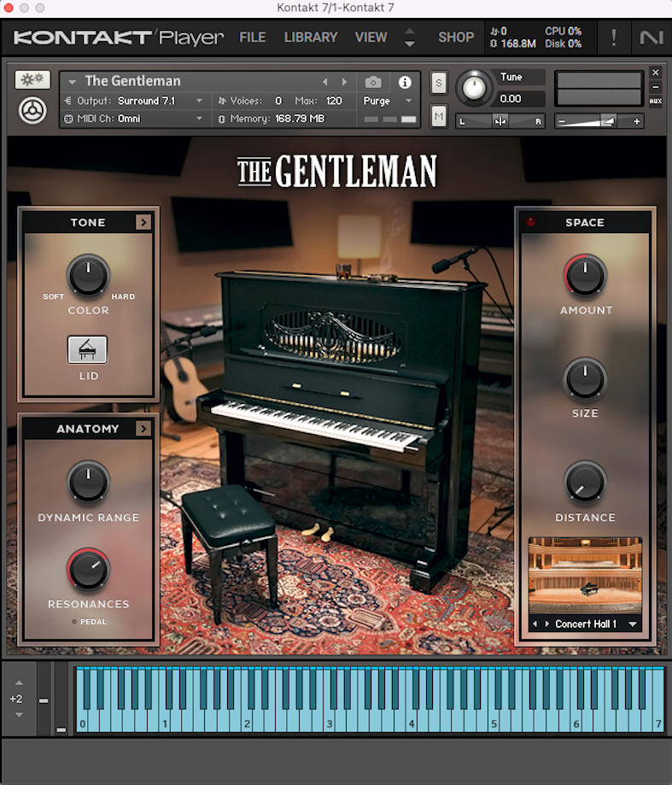Shift keyboard octave down arrow
Image resolution: width=672 pixels, height=785 pixels.
pyautogui.click(x=19, y=715)
